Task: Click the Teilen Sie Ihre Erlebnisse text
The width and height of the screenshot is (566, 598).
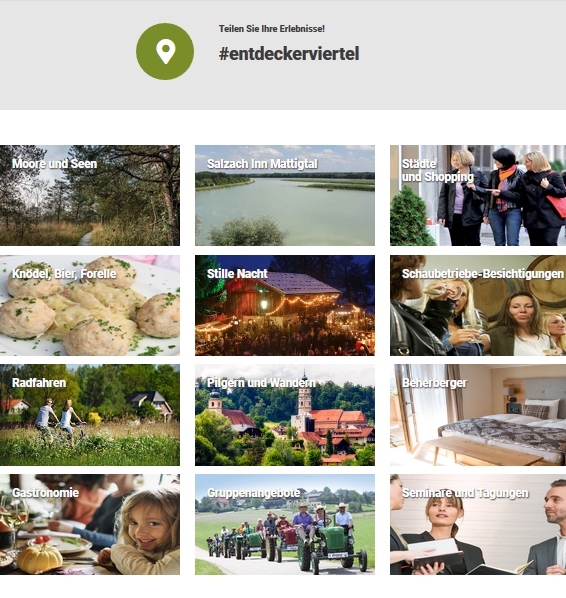Action: [272, 29]
